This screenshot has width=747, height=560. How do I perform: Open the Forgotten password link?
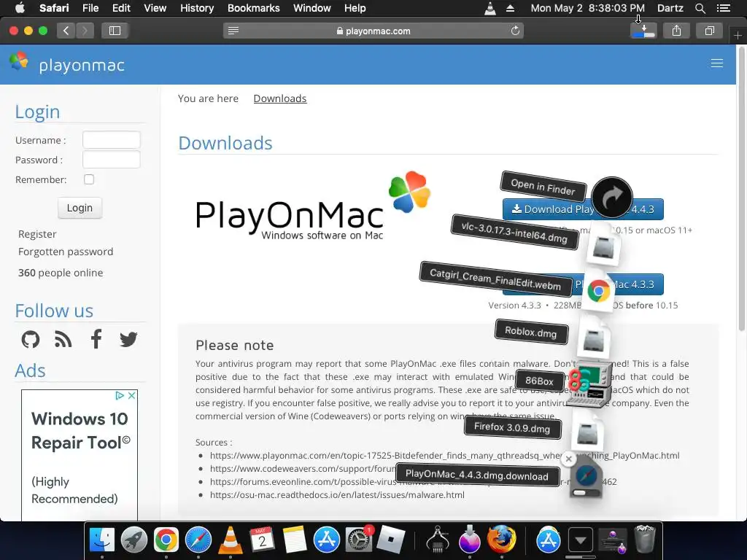66,252
